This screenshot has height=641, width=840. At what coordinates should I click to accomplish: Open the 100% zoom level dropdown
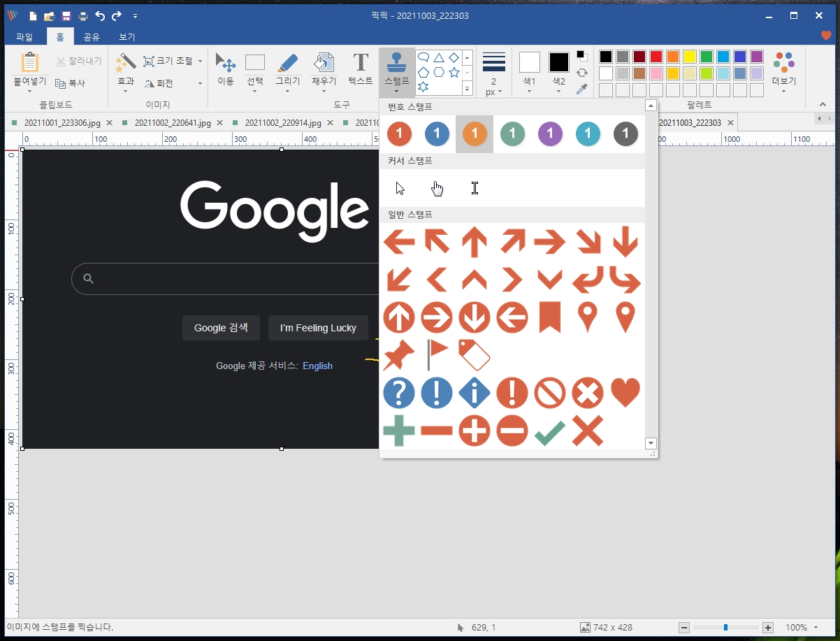coord(816,628)
